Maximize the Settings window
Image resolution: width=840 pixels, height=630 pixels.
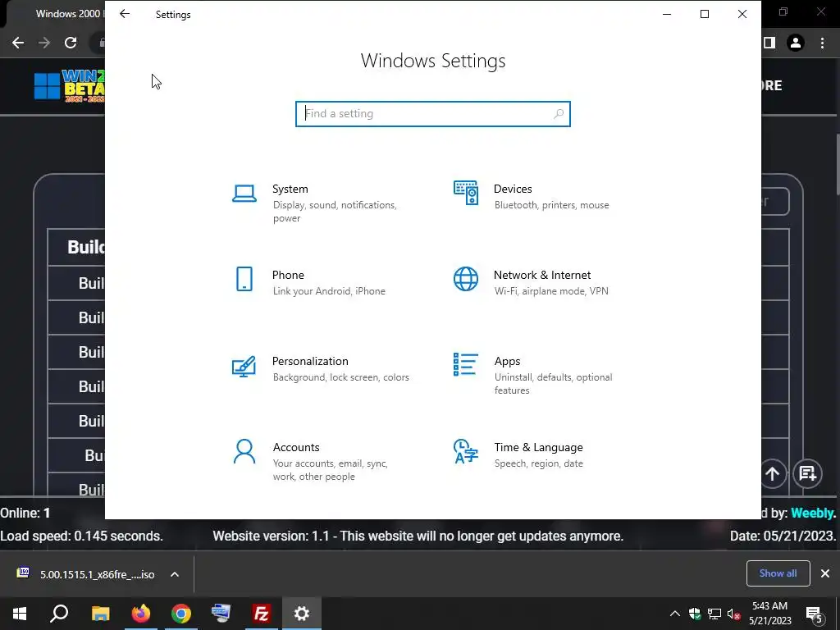[x=705, y=14]
